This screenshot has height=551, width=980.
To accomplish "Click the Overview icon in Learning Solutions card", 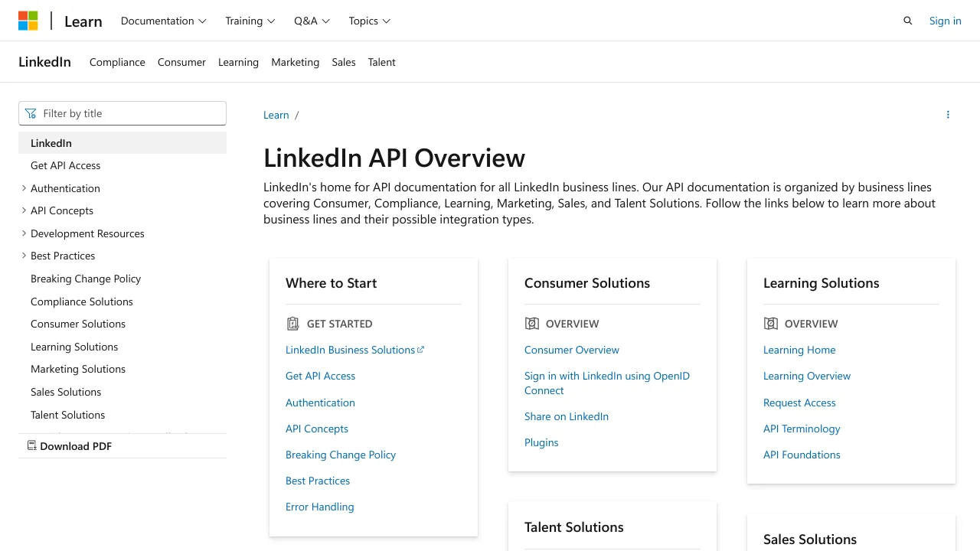I will (x=770, y=324).
